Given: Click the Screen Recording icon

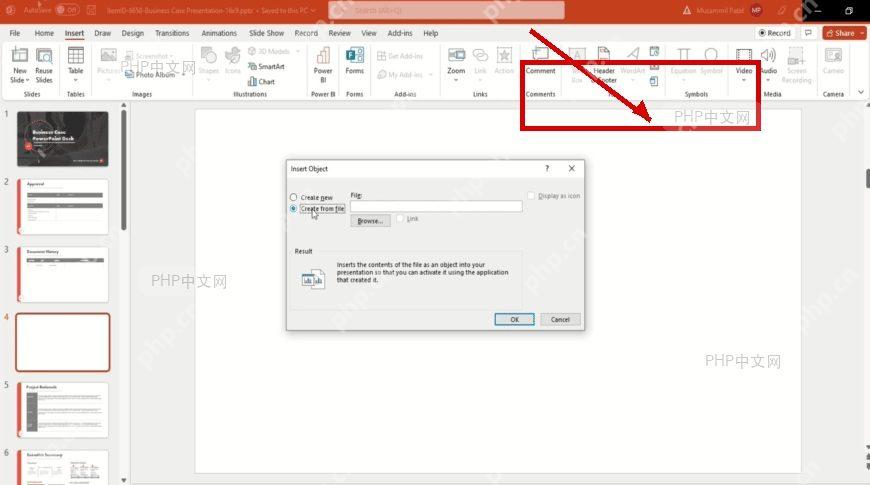Looking at the screenshot, I should (x=796, y=55).
